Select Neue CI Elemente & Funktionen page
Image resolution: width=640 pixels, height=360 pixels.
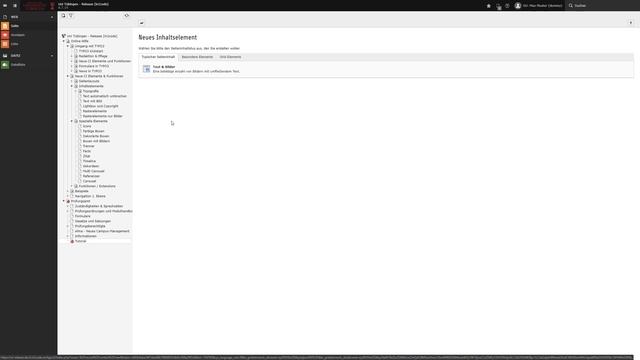coord(99,76)
